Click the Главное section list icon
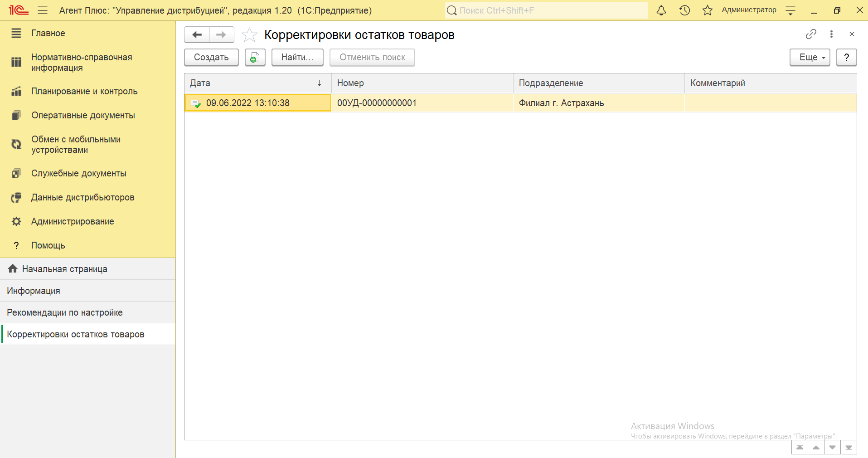The image size is (868, 458). 16,33
